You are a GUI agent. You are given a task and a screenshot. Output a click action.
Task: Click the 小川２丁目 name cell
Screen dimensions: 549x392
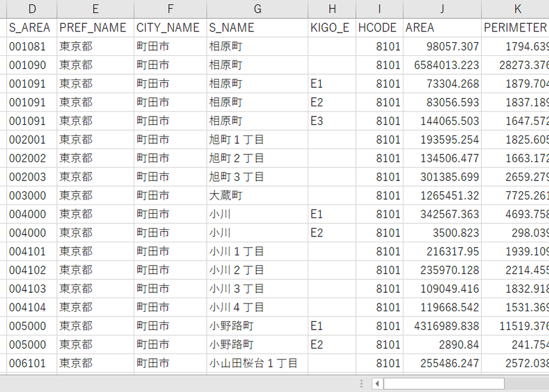(x=257, y=270)
